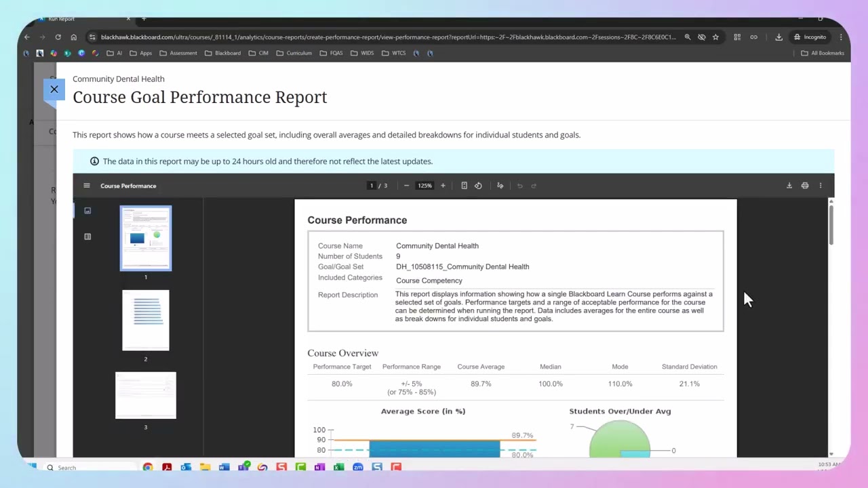Viewport: 868px width, 488px height.
Task: Click the Students Over/Under Avg pie chart
Action: coord(620,439)
